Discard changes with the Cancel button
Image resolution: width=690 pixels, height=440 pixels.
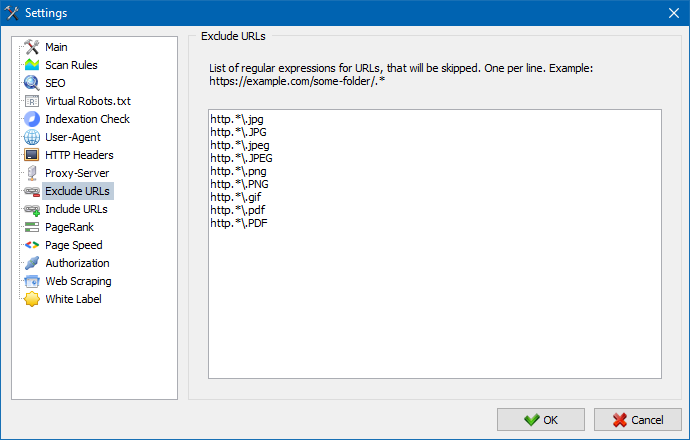638,420
